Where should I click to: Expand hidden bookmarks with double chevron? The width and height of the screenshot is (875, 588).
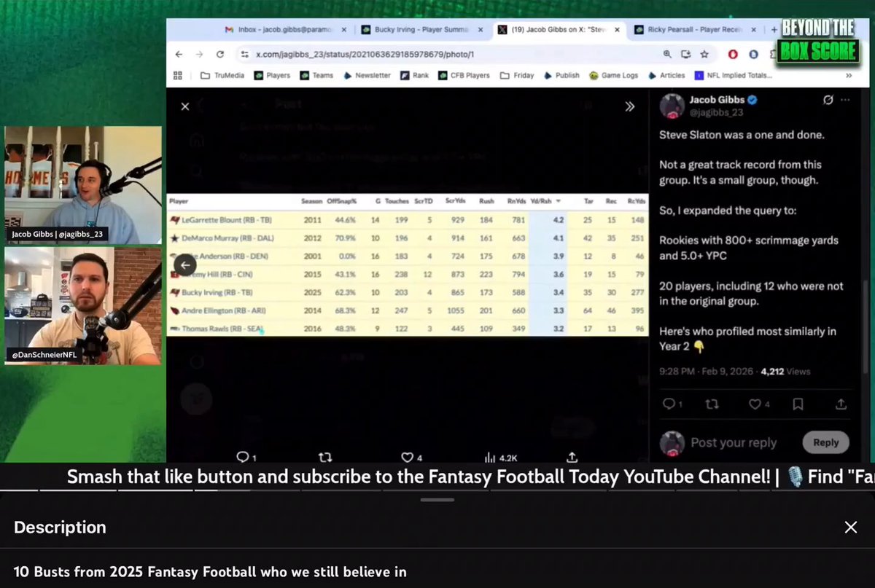click(x=849, y=75)
